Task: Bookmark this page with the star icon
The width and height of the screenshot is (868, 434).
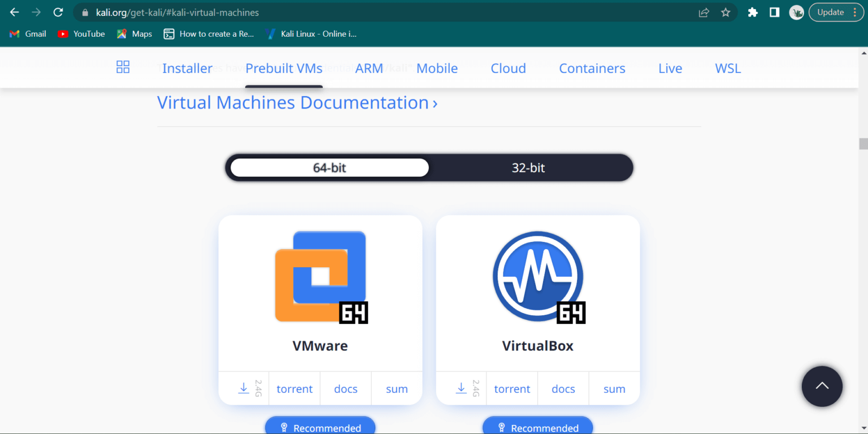Action: (726, 11)
